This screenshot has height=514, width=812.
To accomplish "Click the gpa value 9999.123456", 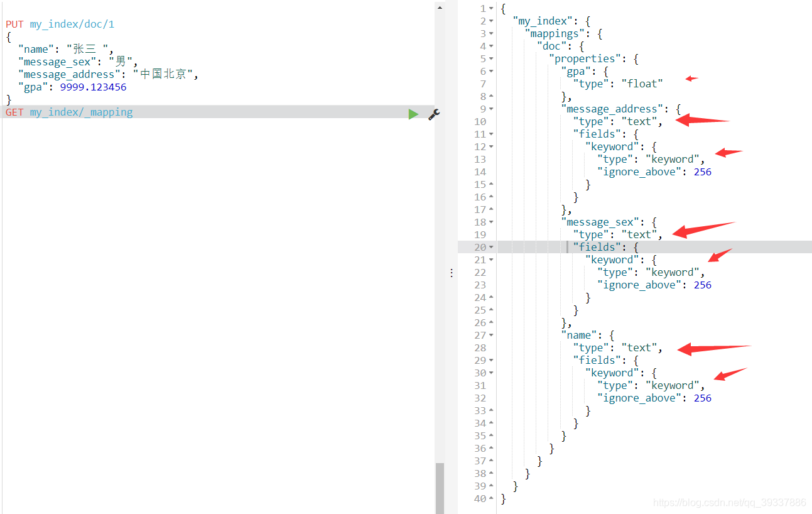I will pos(93,87).
